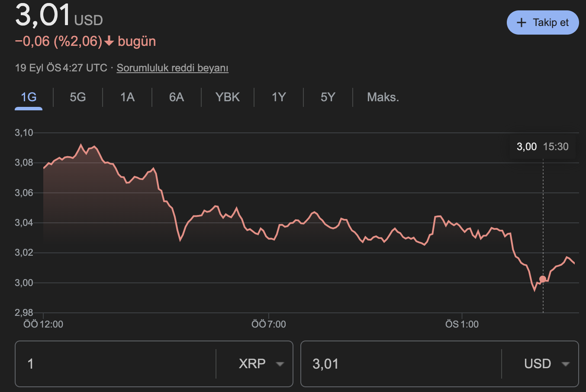
Task: Show the 5Y time range tab
Action: coord(328,97)
